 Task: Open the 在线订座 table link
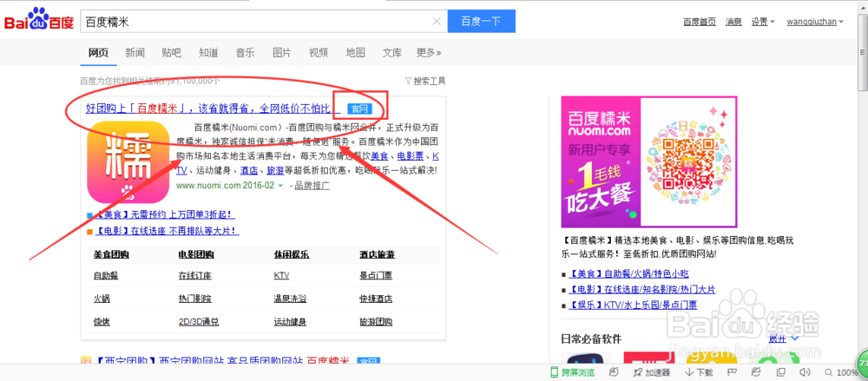coord(194,275)
